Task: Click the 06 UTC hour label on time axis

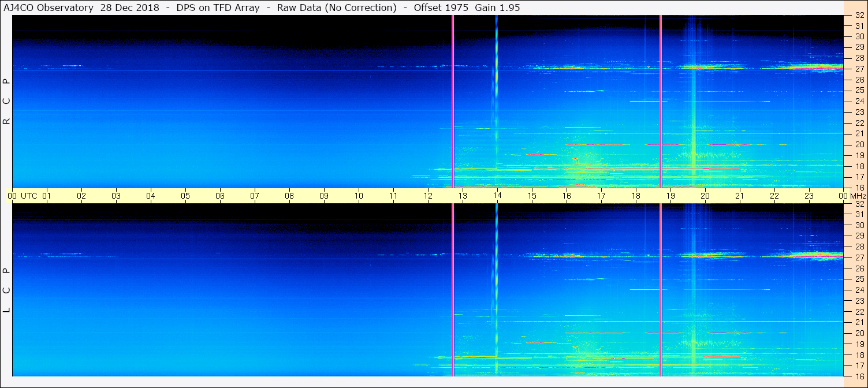Action: (x=220, y=196)
